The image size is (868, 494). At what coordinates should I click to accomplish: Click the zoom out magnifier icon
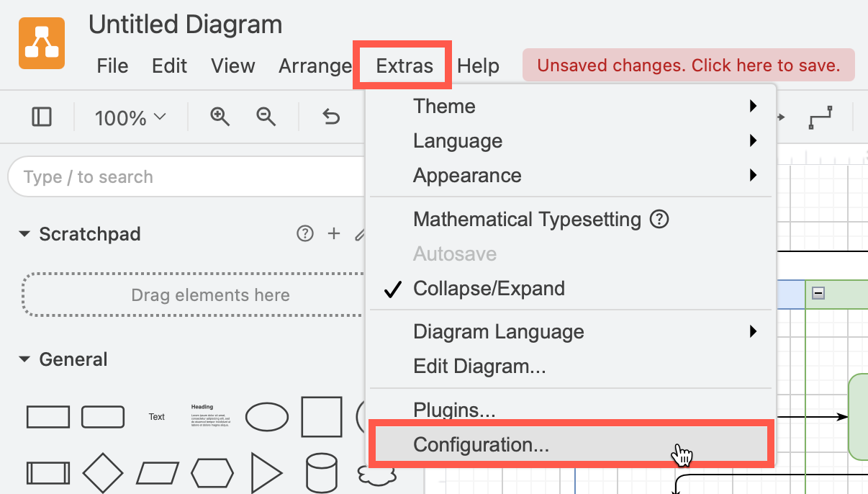[266, 117]
